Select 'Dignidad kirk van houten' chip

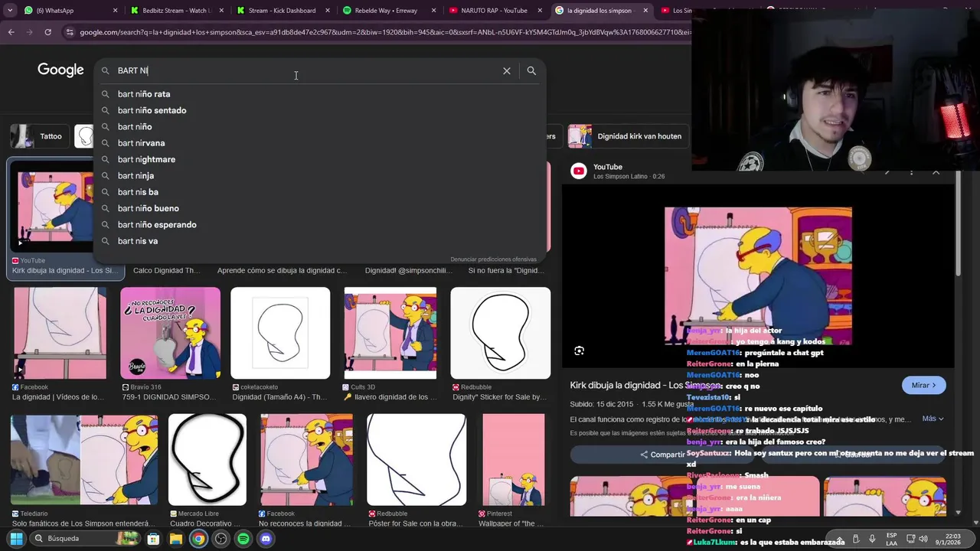626,136
